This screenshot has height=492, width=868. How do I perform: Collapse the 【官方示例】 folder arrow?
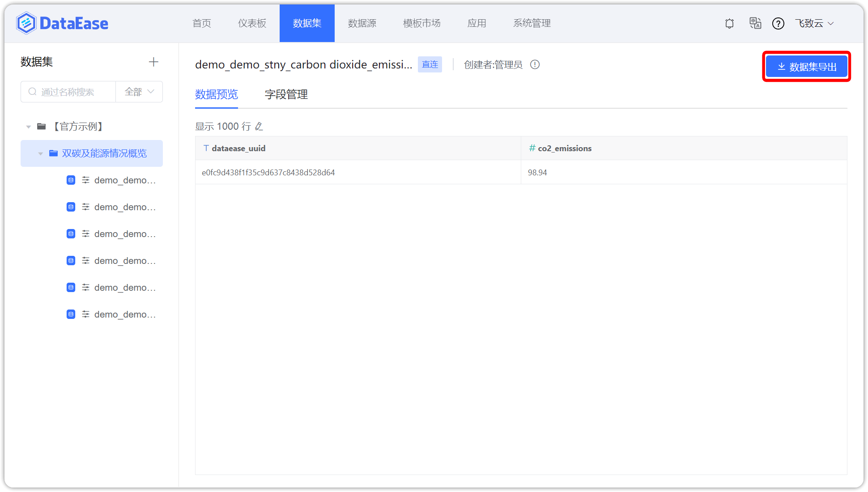28,127
